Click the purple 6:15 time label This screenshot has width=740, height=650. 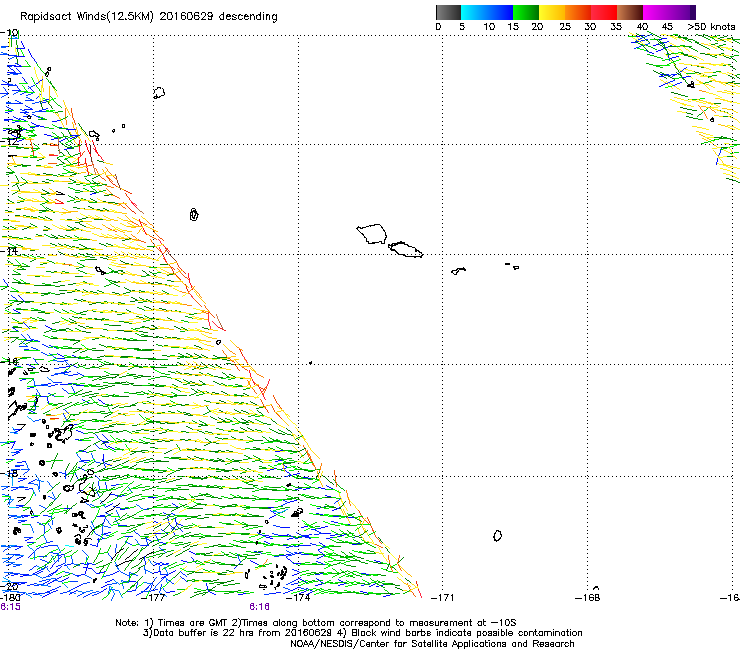click(10, 607)
